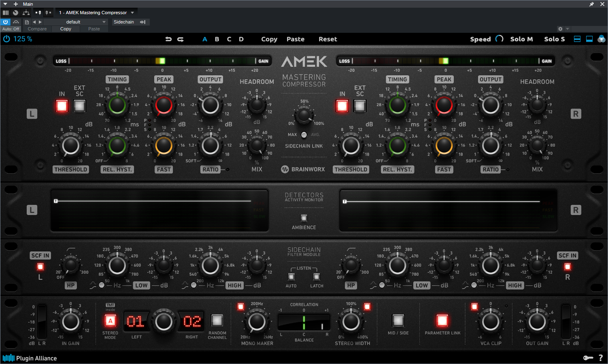The image size is (608, 364).
Task: Click the TMT inside stereo mode A button
Action: pos(110,321)
